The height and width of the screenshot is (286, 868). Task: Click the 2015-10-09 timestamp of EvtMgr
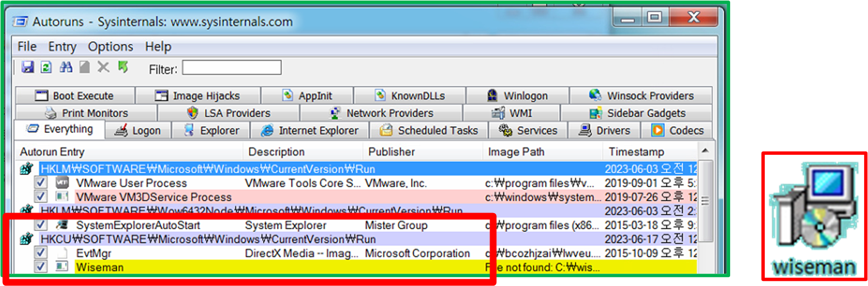pyautogui.click(x=652, y=253)
